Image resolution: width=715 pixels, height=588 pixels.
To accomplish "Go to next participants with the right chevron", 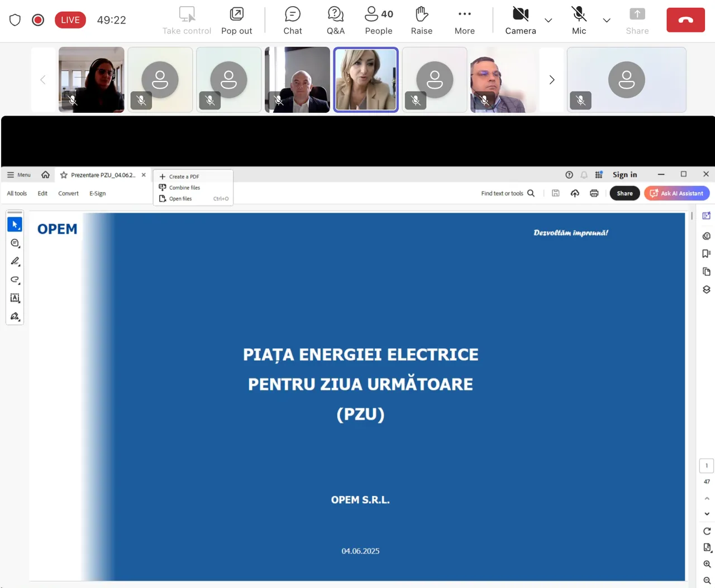I will 552,80.
